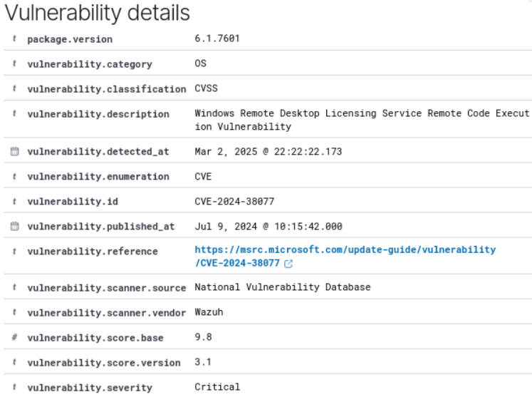Select the version value 6.1.7601

pyautogui.click(x=217, y=38)
